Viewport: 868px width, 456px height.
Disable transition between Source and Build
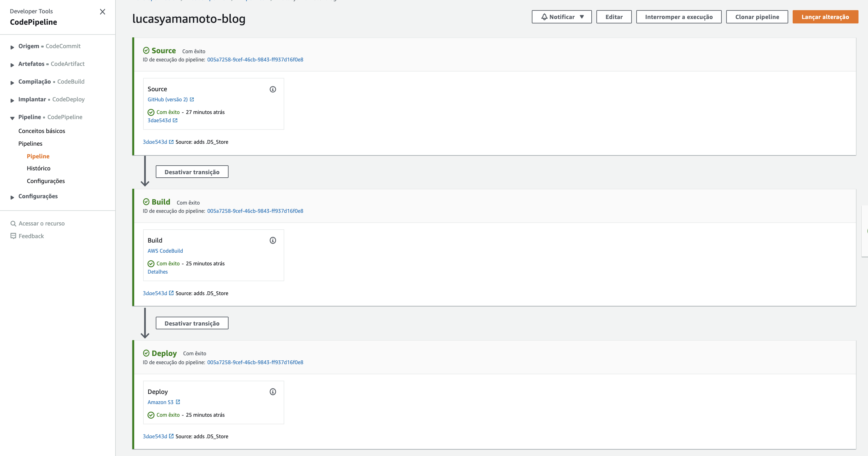click(x=192, y=172)
